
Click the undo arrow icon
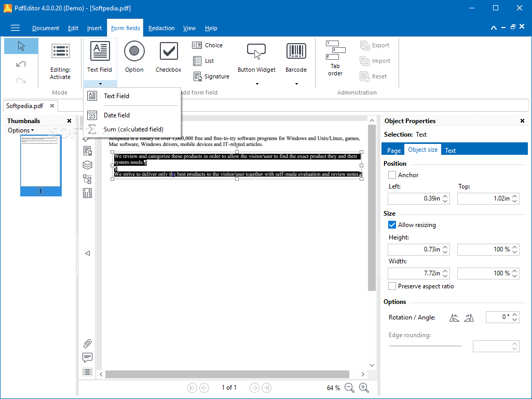[x=21, y=64]
